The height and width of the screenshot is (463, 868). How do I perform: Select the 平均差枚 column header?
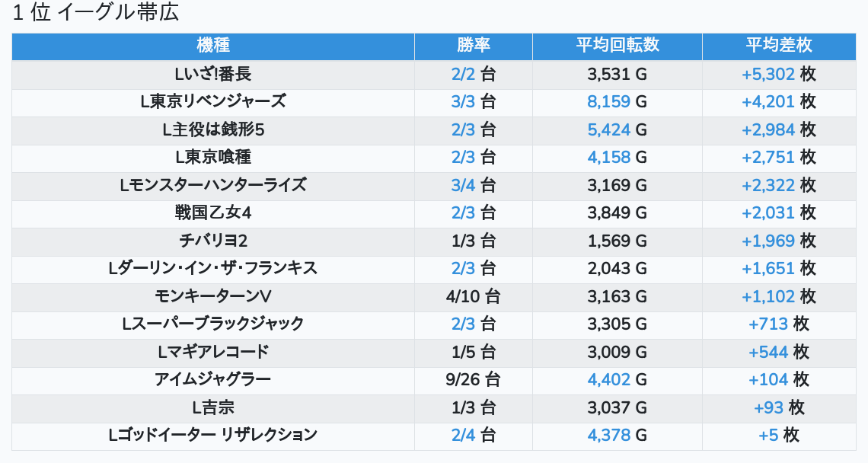pyautogui.click(x=778, y=46)
